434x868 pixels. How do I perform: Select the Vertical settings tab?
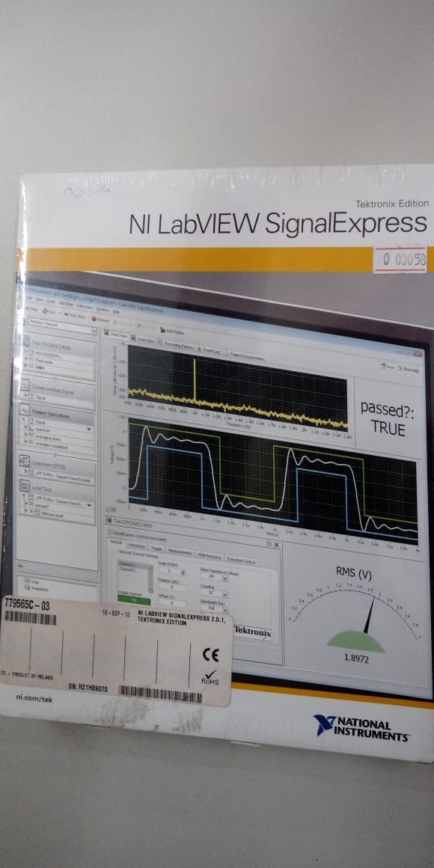(116, 541)
